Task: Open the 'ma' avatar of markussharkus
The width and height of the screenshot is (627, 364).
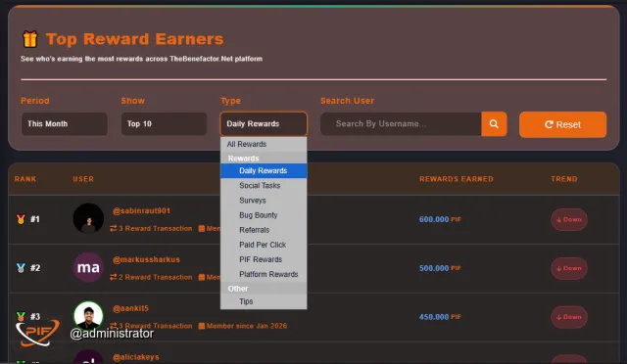Action: [88, 267]
